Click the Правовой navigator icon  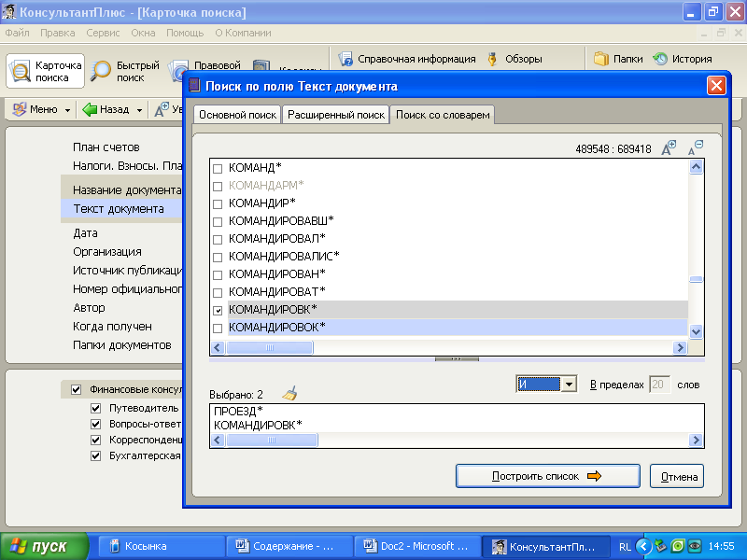[x=178, y=71]
